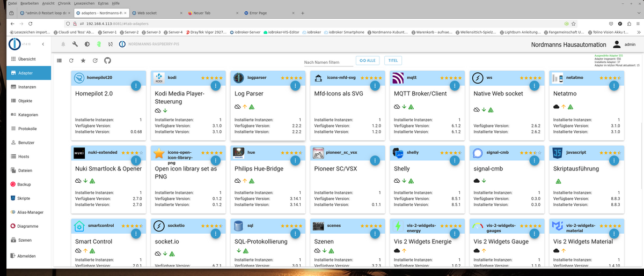This screenshot has width=644, height=276.
Task: Open the ioBroker-VIS-Editor bookmark
Action: (282, 32)
